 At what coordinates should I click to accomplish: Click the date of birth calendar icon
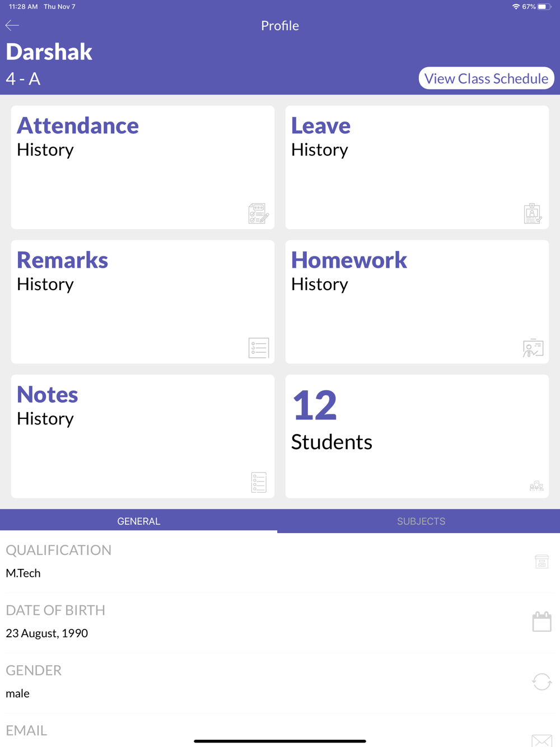(542, 622)
